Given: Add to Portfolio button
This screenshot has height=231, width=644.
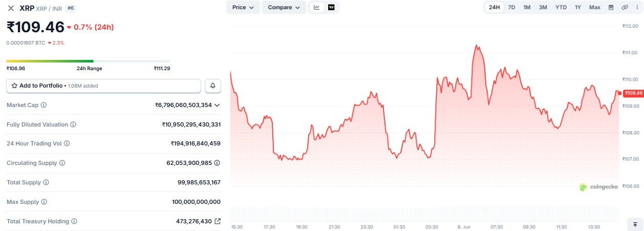Looking at the screenshot, I should pyautogui.click(x=103, y=86).
